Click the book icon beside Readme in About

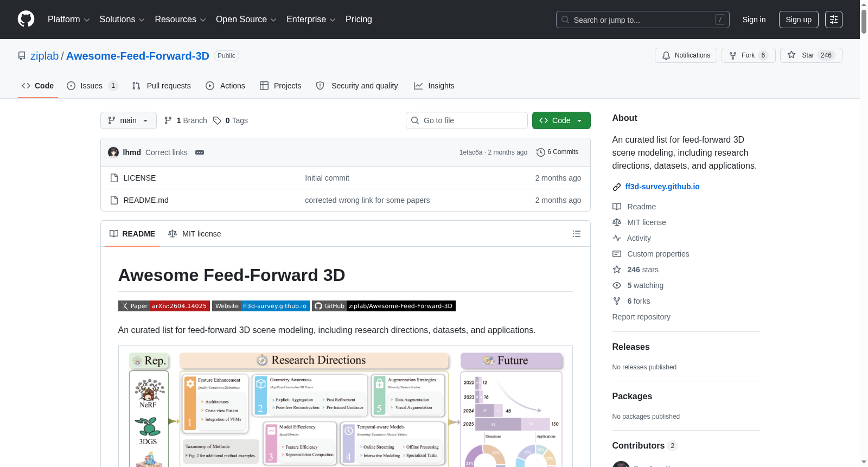(617, 207)
